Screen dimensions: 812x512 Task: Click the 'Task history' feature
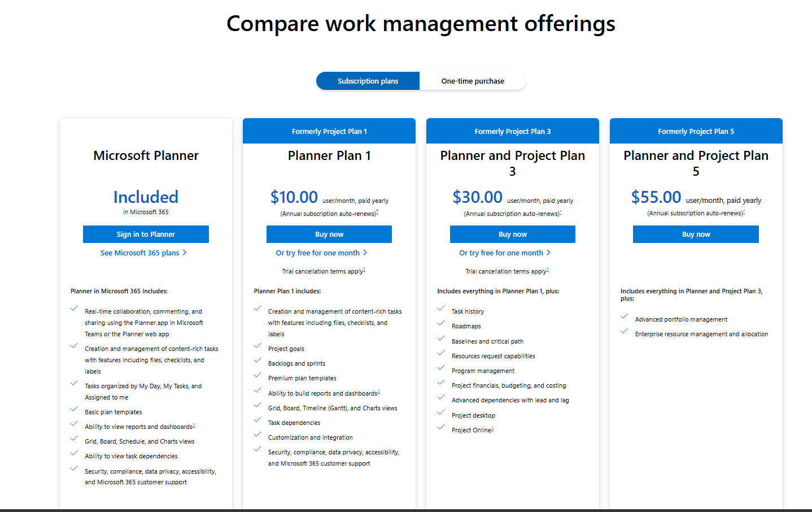(x=468, y=311)
